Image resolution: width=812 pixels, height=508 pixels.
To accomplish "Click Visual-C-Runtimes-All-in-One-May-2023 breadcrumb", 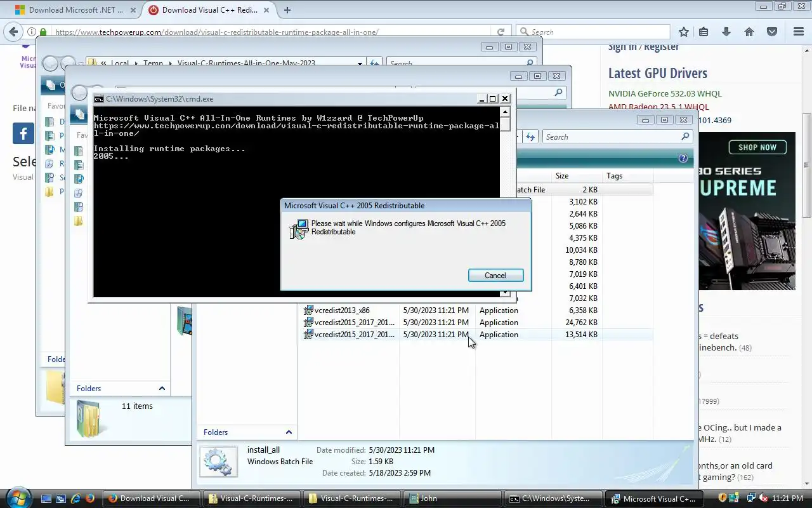I will pos(246,63).
